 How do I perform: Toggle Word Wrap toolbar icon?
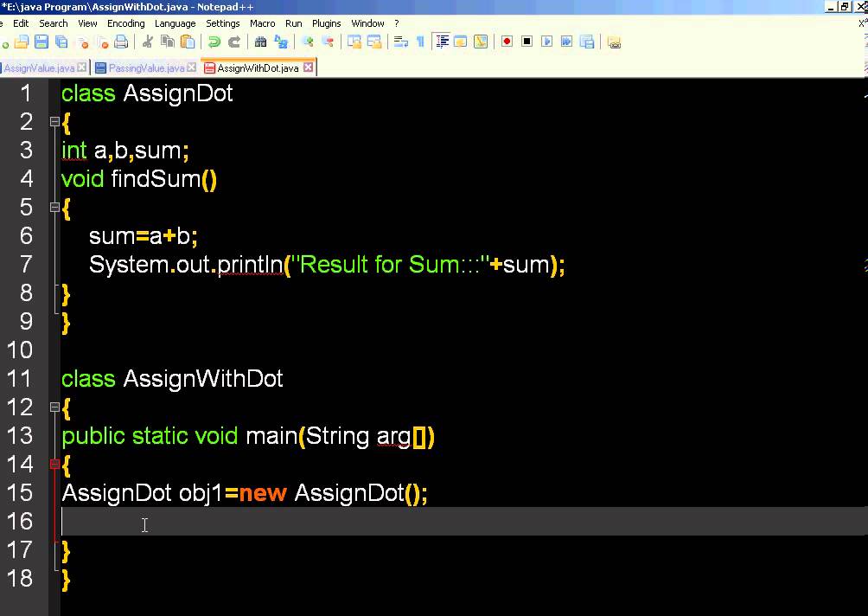point(401,42)
